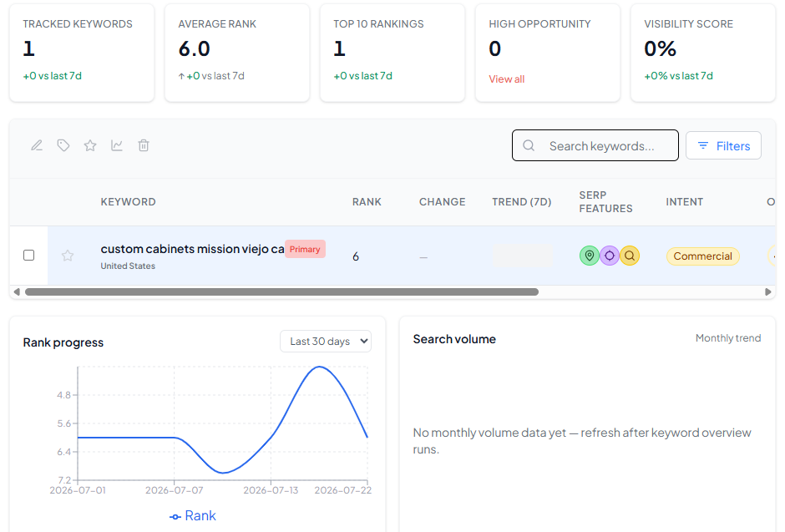Click the Visibility Score 0% card

(x=703, y=53)
